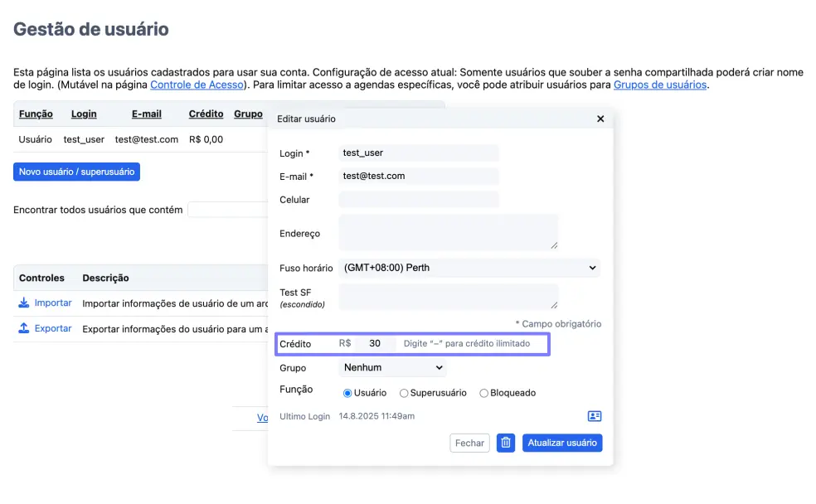Open the Controle de Acesso link
Screen dimensions: 816x504
197,85
